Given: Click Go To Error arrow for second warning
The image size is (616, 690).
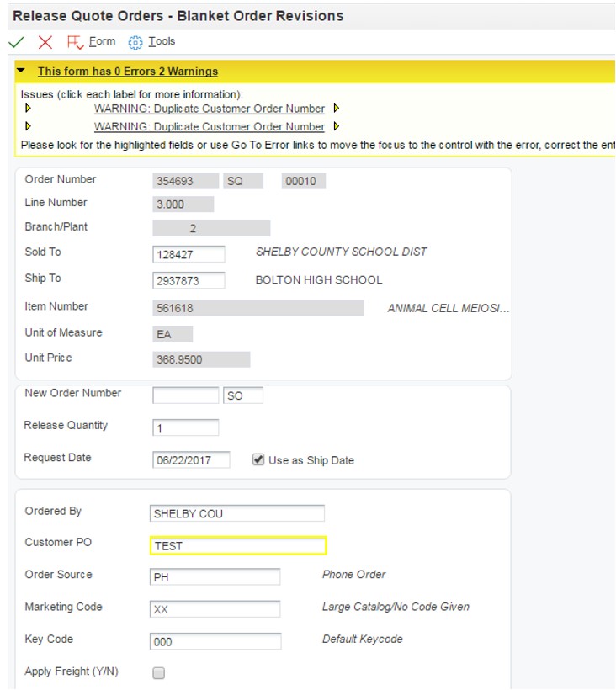Looking at the screenshot, I should (336, 126).
